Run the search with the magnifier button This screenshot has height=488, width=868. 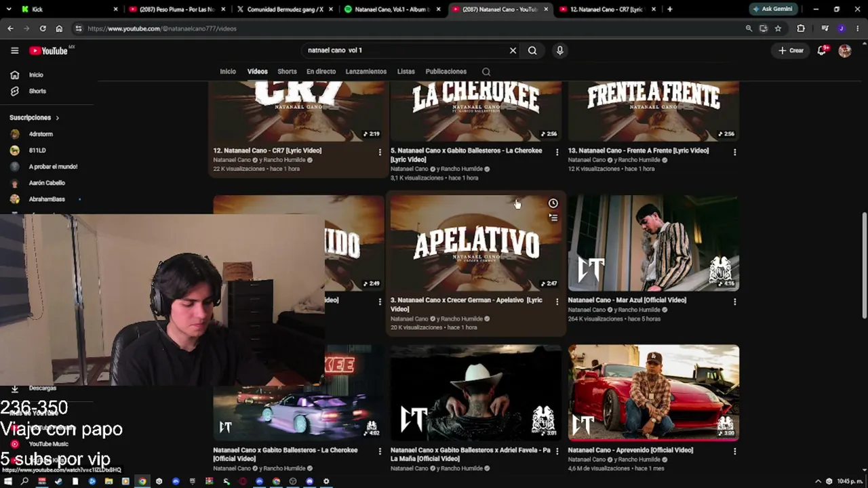(x=532, y=50)
